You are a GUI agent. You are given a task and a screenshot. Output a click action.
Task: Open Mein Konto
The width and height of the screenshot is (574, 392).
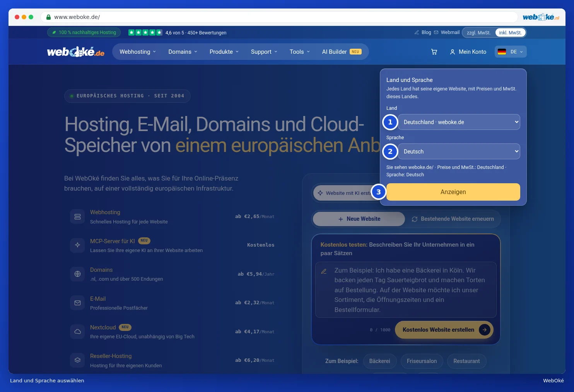(468, 52)
